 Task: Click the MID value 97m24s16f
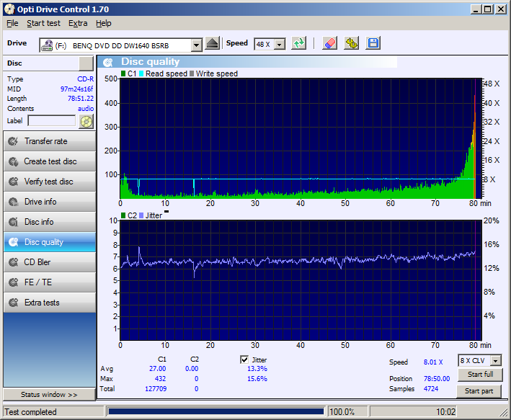(x=77, y=89)
